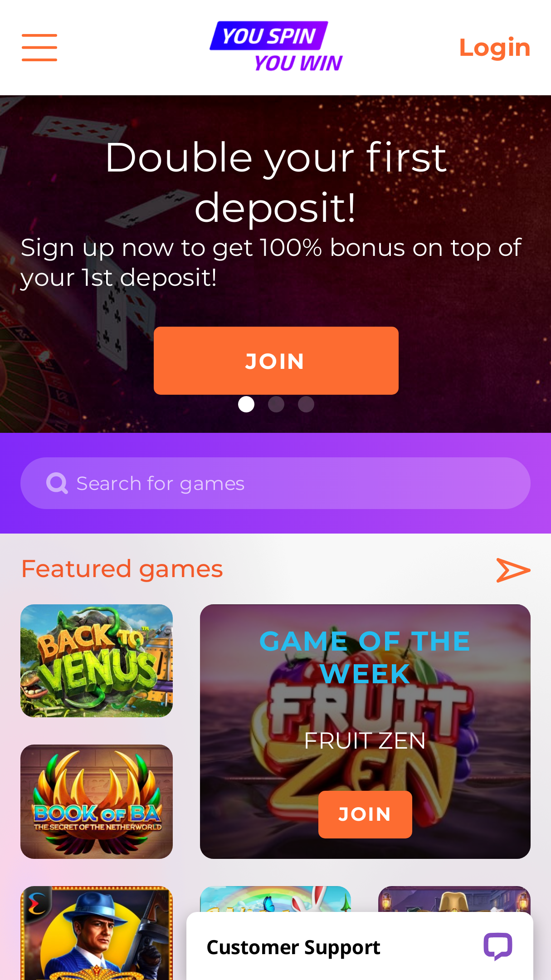Click Login in the header

495,48
